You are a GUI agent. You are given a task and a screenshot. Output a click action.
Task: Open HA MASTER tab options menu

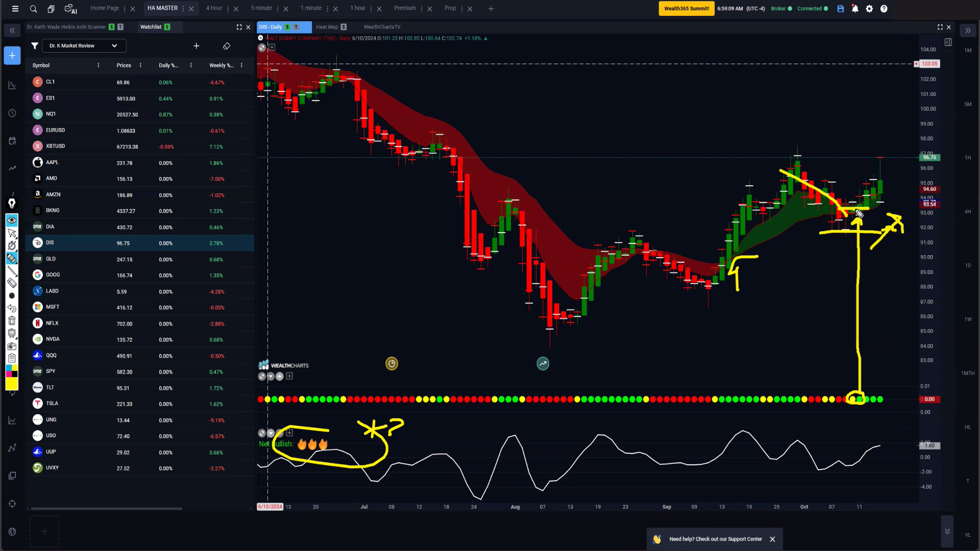(x=183, y=9)
